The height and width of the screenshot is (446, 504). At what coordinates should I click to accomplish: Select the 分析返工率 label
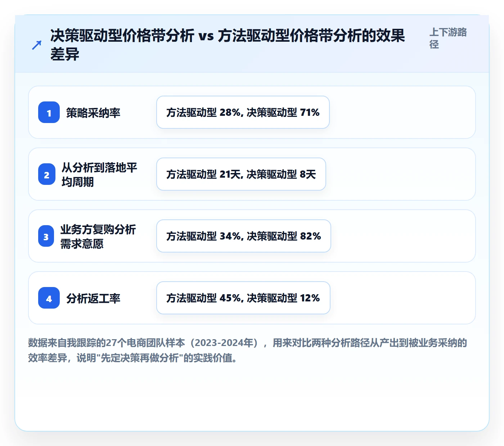click(x=93, y=298)
